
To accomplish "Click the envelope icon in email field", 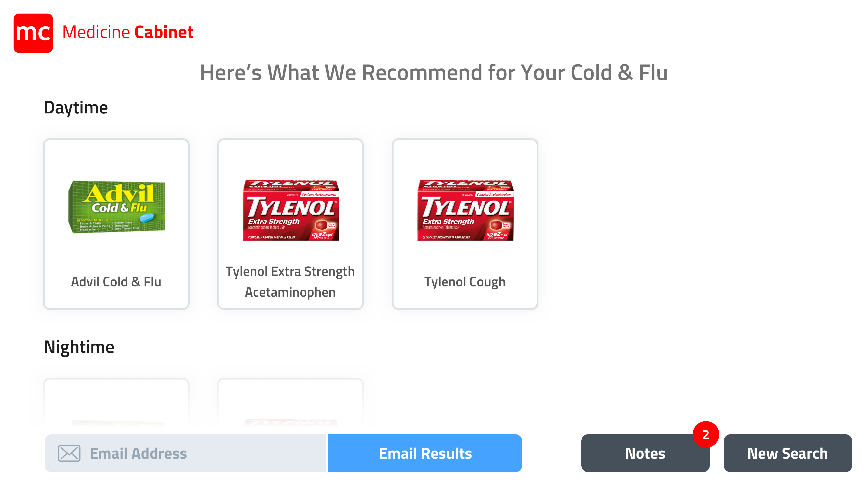I will pyautogui.click(x=69, y=453).
